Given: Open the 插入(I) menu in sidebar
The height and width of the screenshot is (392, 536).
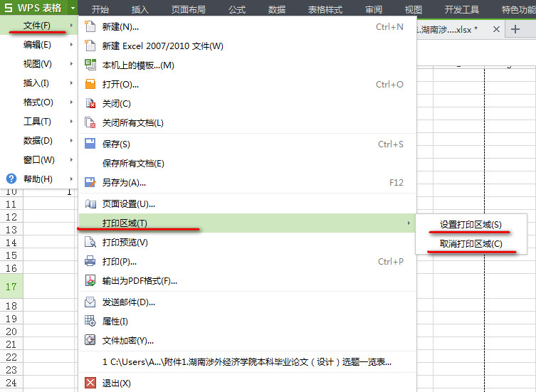Looking at the screenshot, I should pos(38,83).
